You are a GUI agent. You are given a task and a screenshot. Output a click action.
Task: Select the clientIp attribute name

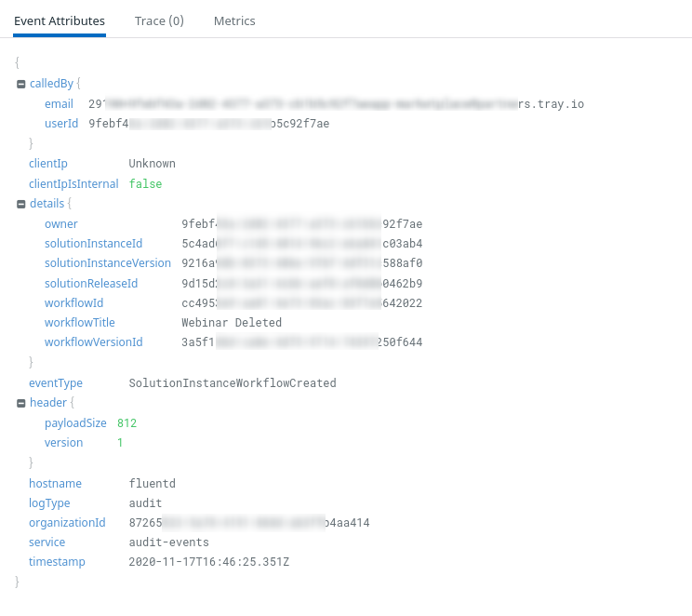[x=48, y=164]
